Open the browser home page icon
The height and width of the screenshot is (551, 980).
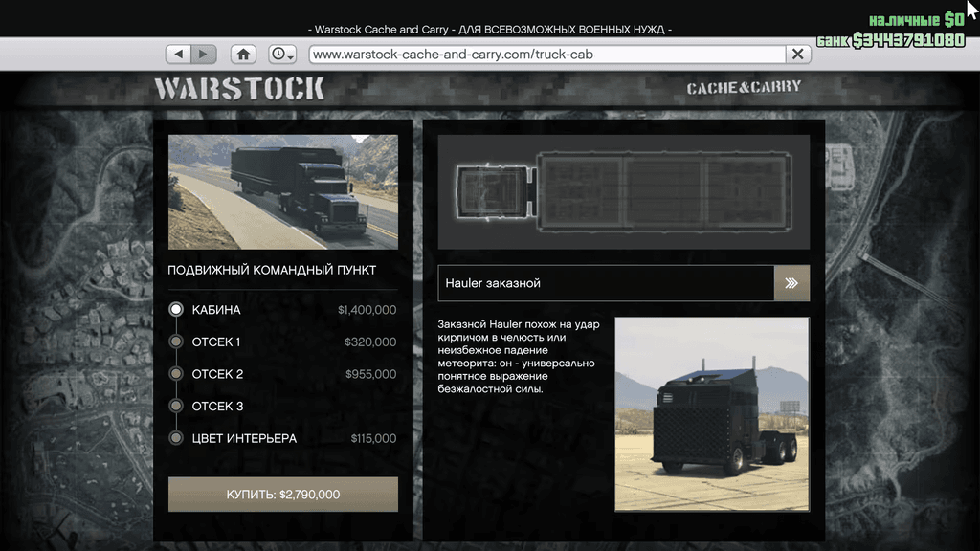[243, 55]
